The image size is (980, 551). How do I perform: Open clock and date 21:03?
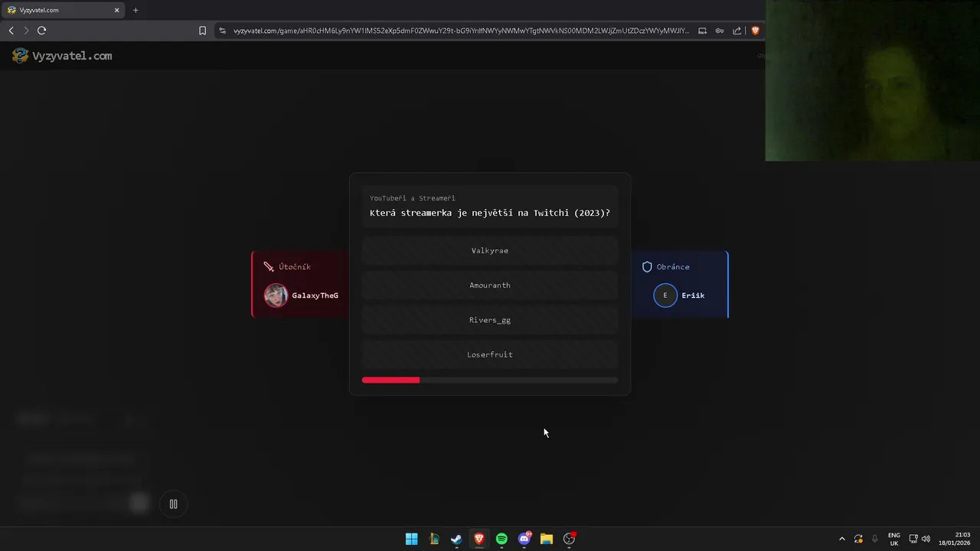click(x=955, y=539)
